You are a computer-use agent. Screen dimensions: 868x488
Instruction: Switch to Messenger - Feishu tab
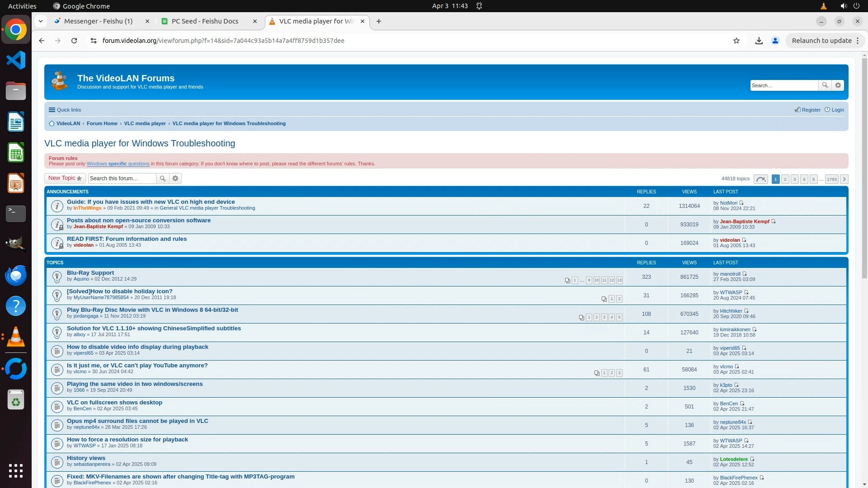(x=98, y=21)
